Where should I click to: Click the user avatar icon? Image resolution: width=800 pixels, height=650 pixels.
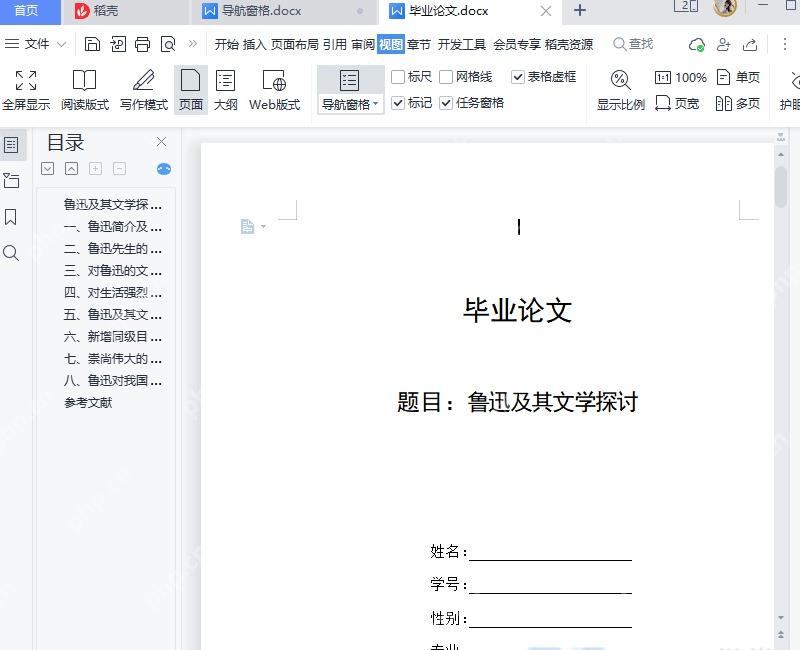[725, 7]
